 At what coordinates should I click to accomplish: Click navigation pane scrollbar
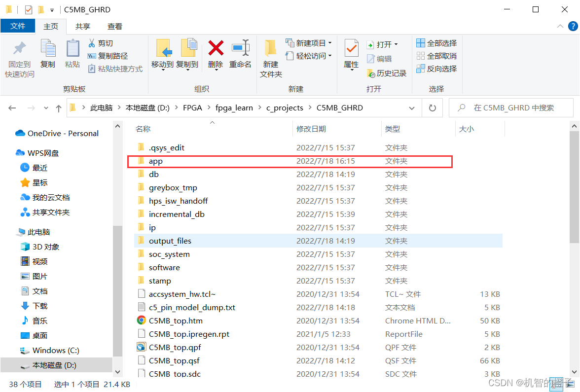(x=117, y=290)
